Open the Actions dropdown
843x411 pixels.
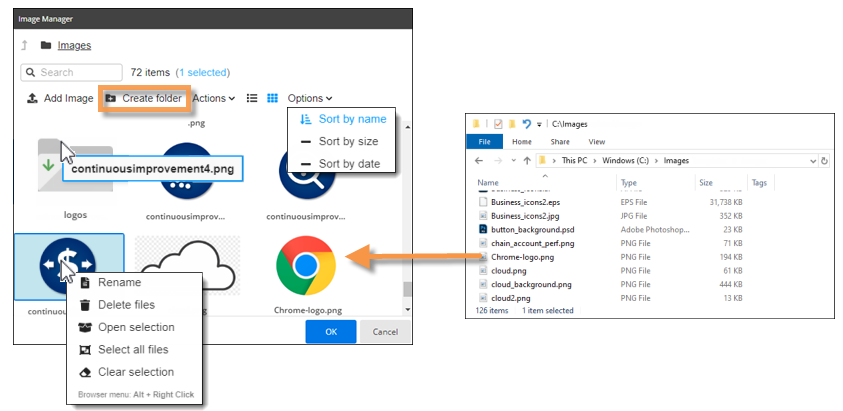[x=213, y=98]
